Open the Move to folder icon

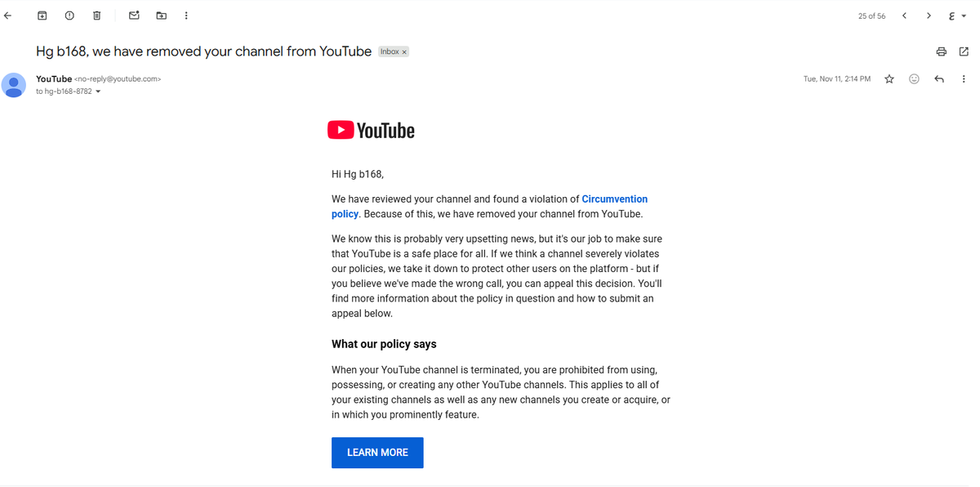click(x=161, y=16)
